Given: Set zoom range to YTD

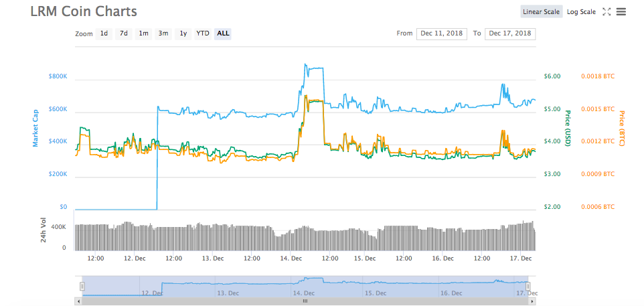Looking at the screenshot, I should 202,33.
